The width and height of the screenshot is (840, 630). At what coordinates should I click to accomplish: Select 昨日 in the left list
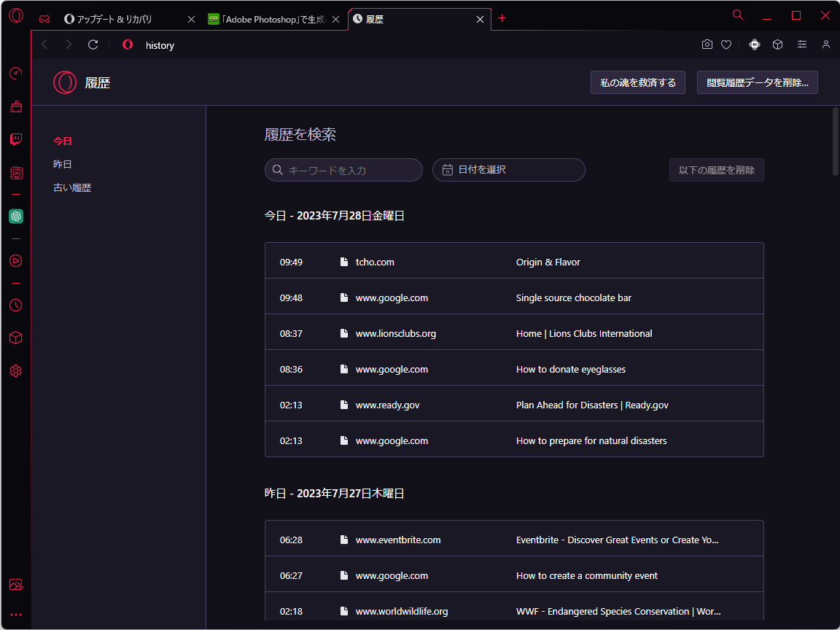pyautogui.click(x=63, y=165)
